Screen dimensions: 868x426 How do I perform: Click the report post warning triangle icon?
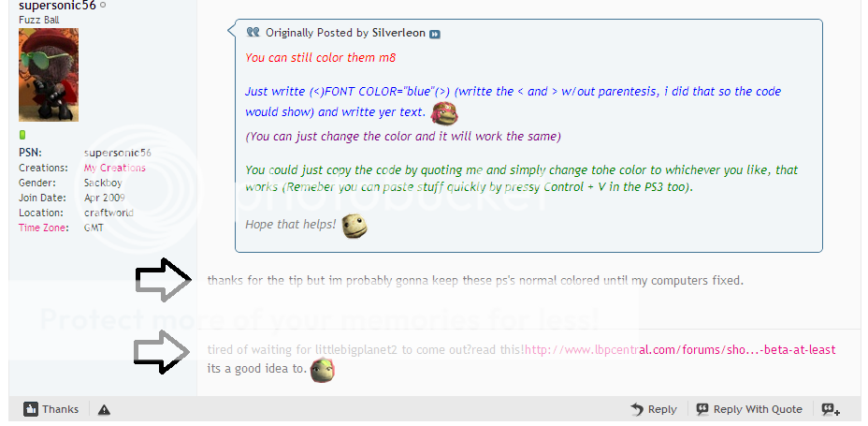point(104,410)
